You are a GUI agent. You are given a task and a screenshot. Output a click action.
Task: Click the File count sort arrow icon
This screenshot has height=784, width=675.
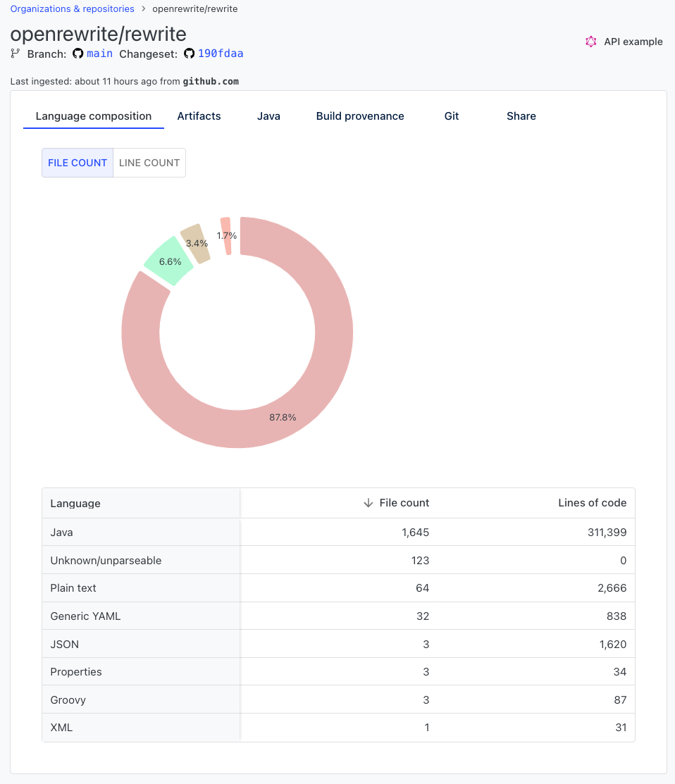tap(369, 502)
